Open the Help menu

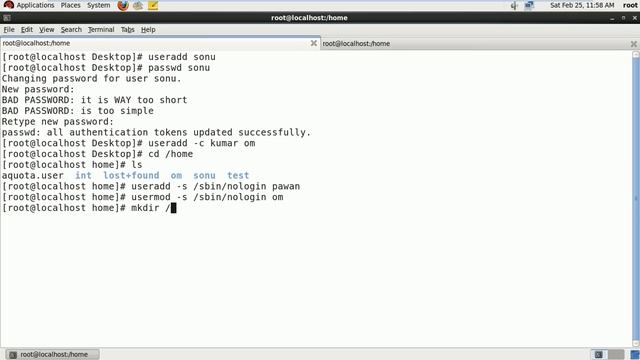coord(148,30)
